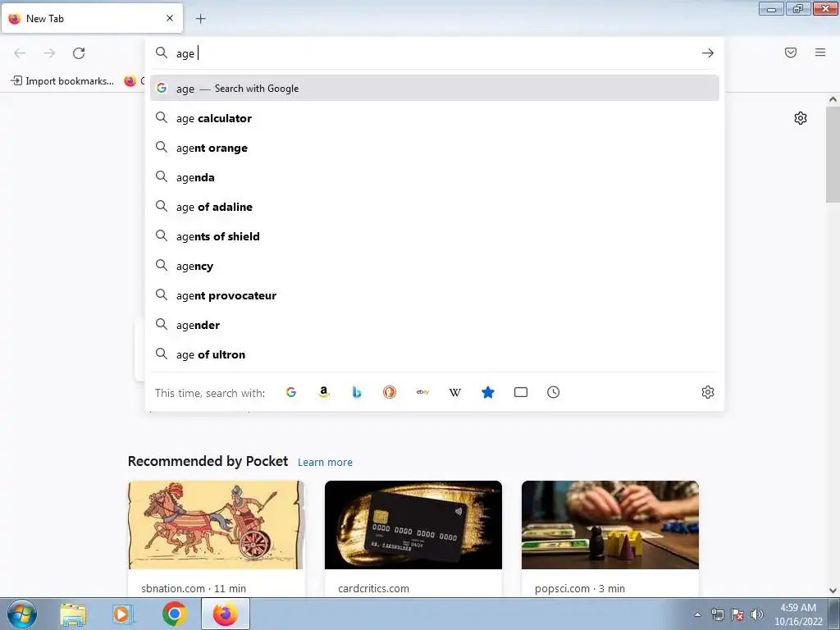Screen dimensions: 840x630
Task: Select the 'age calculator' suggestion
Action: (435, 118)
